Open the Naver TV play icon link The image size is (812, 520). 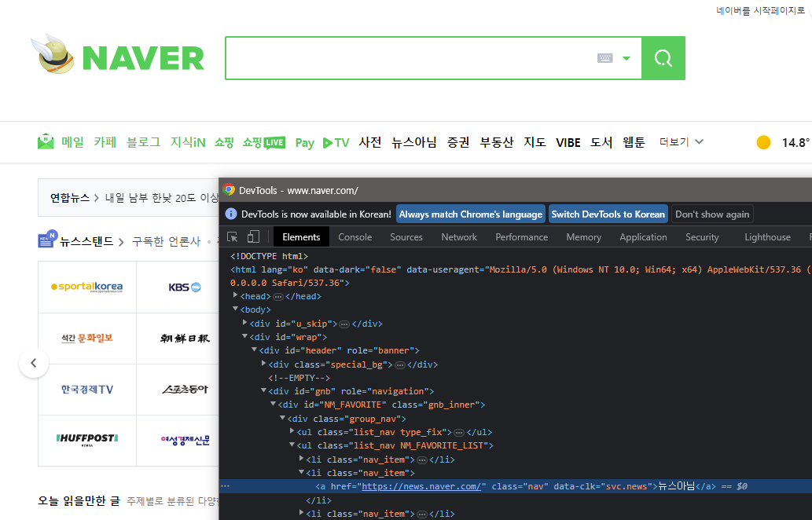[x=336, y=143]
